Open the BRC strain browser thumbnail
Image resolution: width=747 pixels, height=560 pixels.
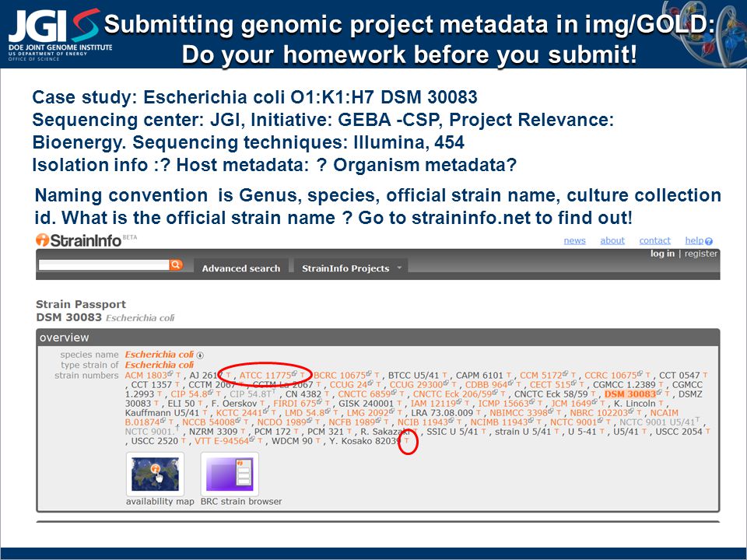pos(230,474)
